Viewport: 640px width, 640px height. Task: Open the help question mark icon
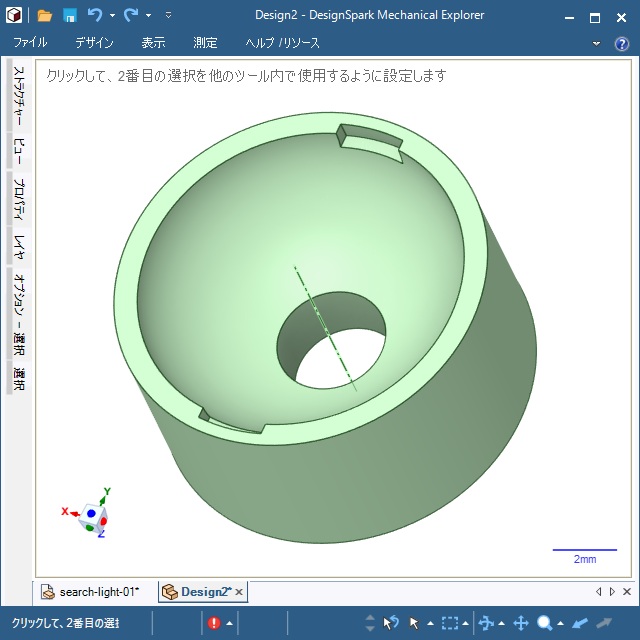(x=621, y=44)
